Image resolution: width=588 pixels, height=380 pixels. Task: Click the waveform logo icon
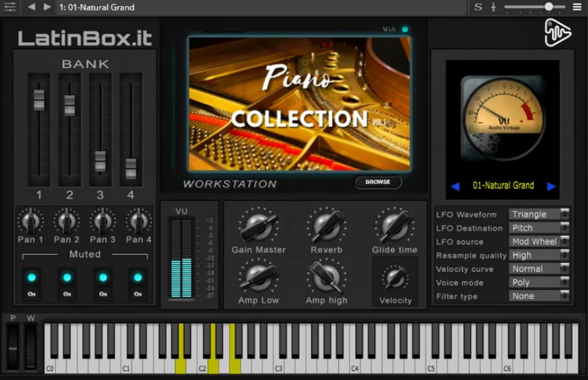point(557,33)
